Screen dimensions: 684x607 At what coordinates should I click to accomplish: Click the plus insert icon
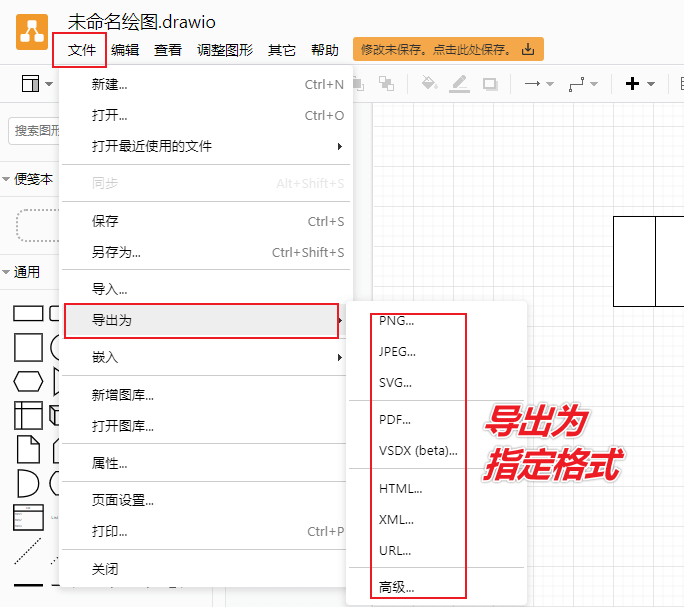coord(632,83)
